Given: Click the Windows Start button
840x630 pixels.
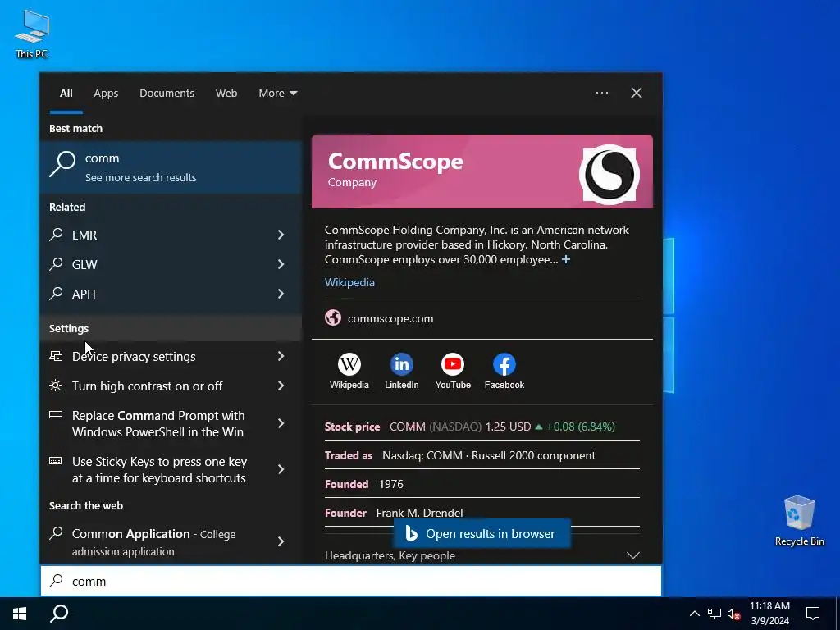Looking at the screenshot, I should coord(20,614).
